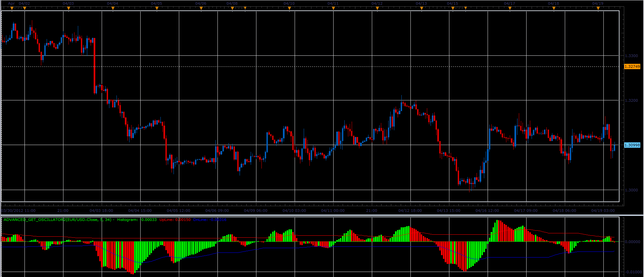Pick the 04/10 date marker
The width and height of the screenshot is (644, 277).
tap(289, 8)
